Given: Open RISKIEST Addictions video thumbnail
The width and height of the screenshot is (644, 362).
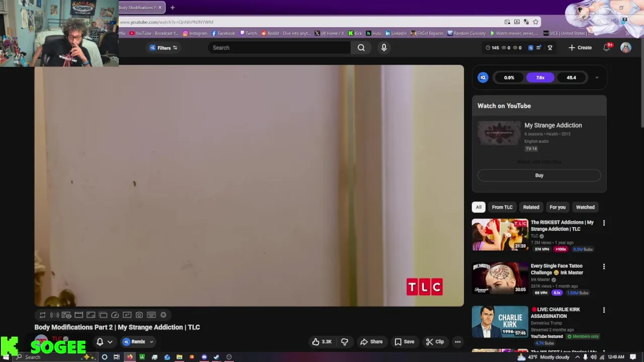Looking at the screenshot, I should pyautogui.click(x=500, y=235).
